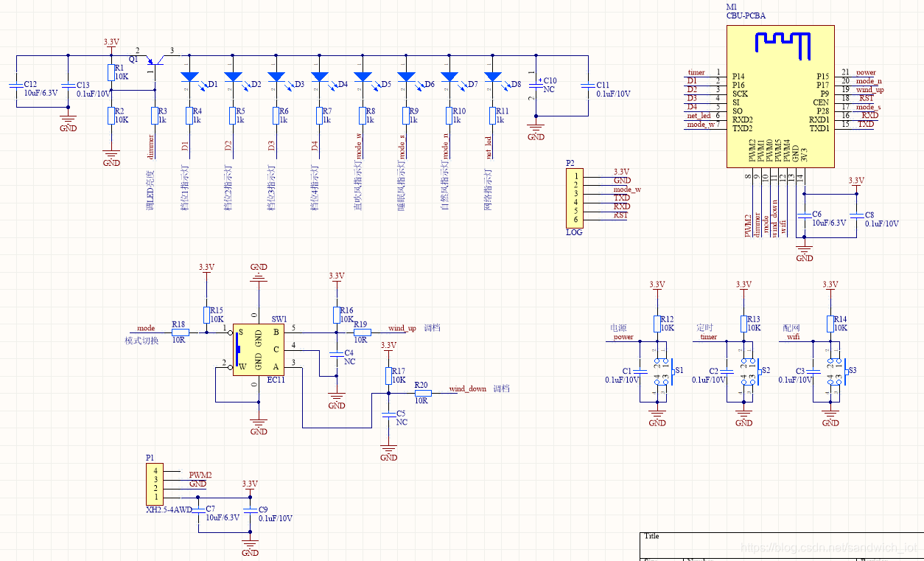Viewport: 924px width, 561px height.
Task: Click the wind_up net label beside R19
Action: coord(402,328)
